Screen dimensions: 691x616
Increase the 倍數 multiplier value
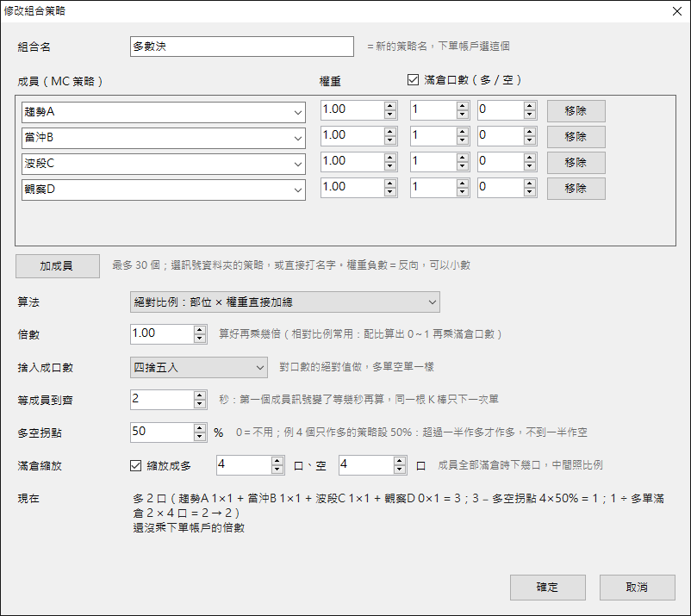(x=200, y=330)
